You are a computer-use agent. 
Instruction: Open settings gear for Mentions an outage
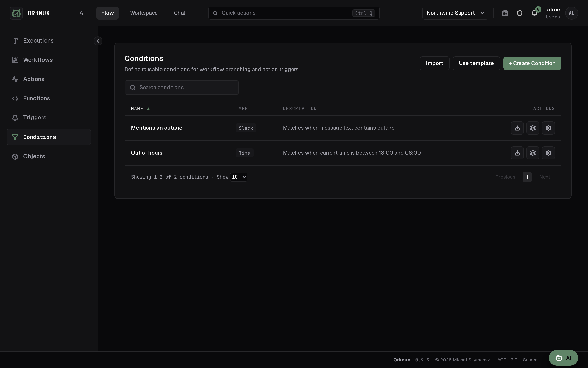548,128
